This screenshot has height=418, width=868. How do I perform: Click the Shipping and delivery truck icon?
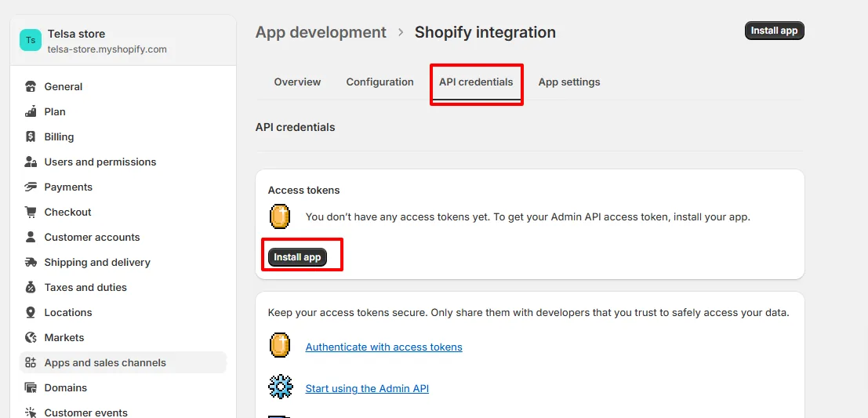coord(31,263)
